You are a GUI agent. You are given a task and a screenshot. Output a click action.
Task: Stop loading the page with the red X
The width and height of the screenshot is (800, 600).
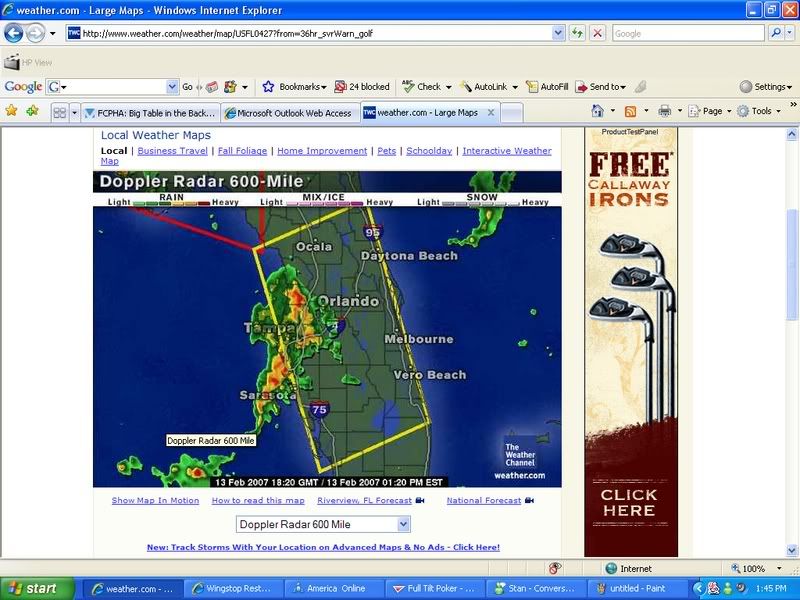597,34
